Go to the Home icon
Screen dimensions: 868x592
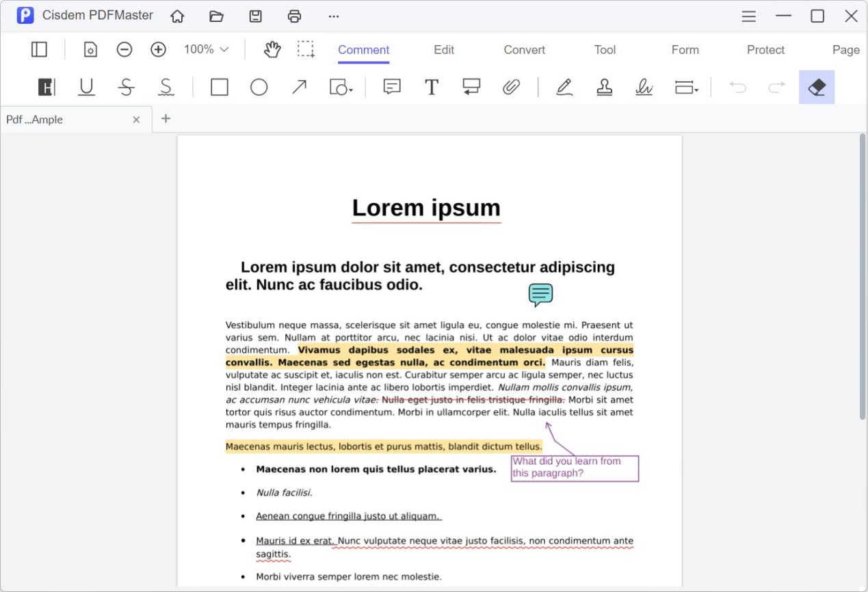(x=177, y=16)
